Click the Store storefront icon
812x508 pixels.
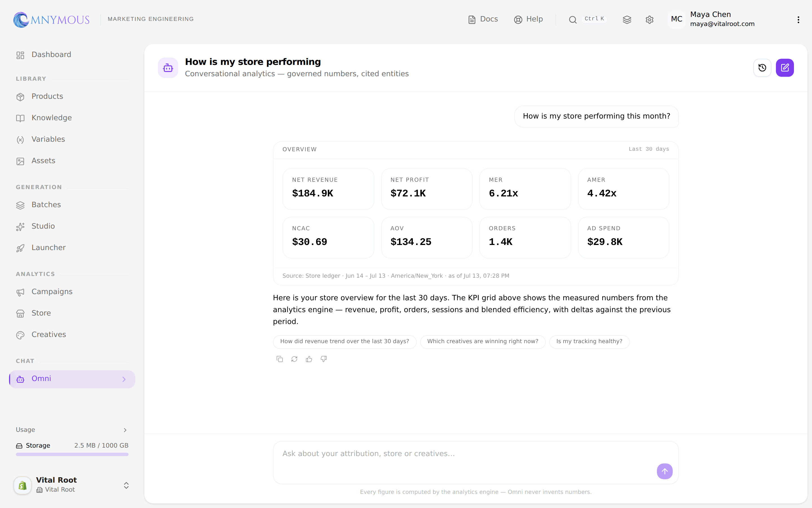click(21, 314)
